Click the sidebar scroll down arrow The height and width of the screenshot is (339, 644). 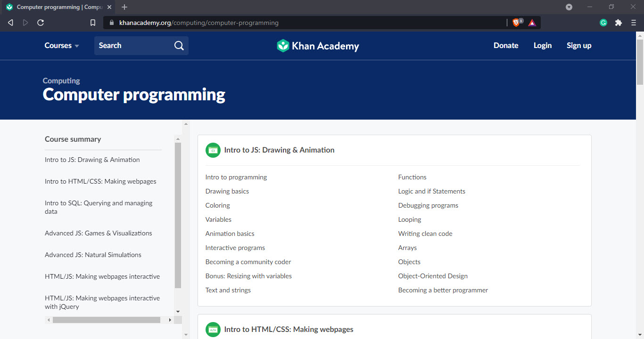[178, 312]
